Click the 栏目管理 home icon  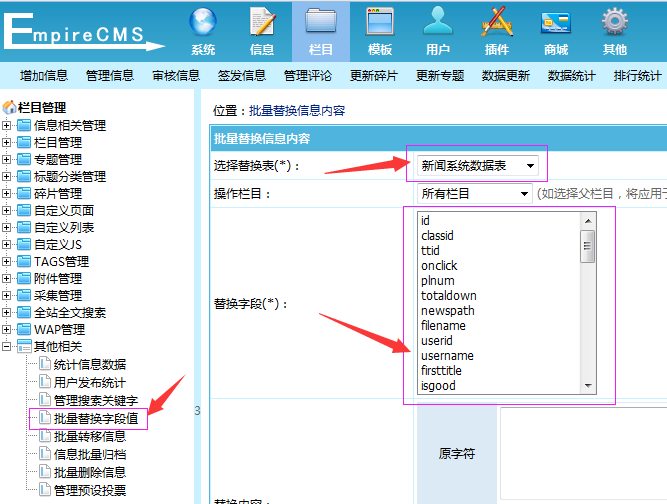point(9,107)
